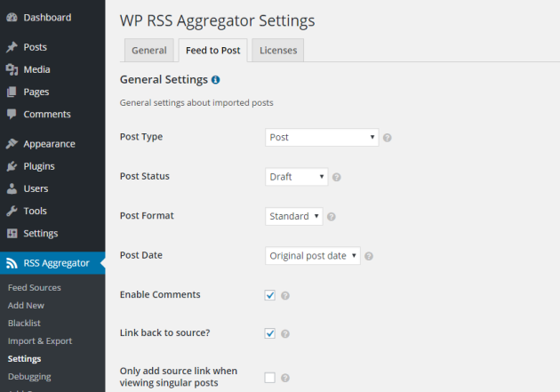This screenshot has width=560, height=392.
Task: Click the RSS Aggregator feed icon
Action: click(12, 263)
